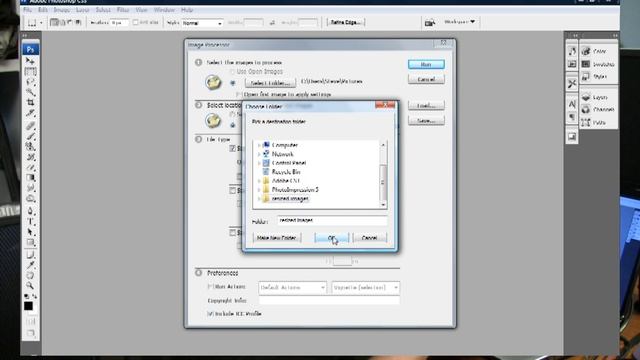Click the Copyright Info text field

point(329,300)
